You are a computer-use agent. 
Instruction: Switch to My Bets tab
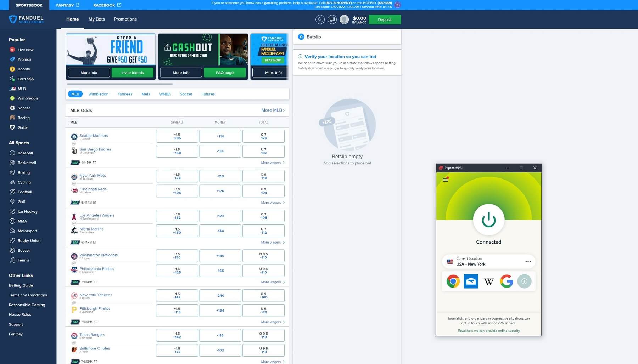coord(96,19)
